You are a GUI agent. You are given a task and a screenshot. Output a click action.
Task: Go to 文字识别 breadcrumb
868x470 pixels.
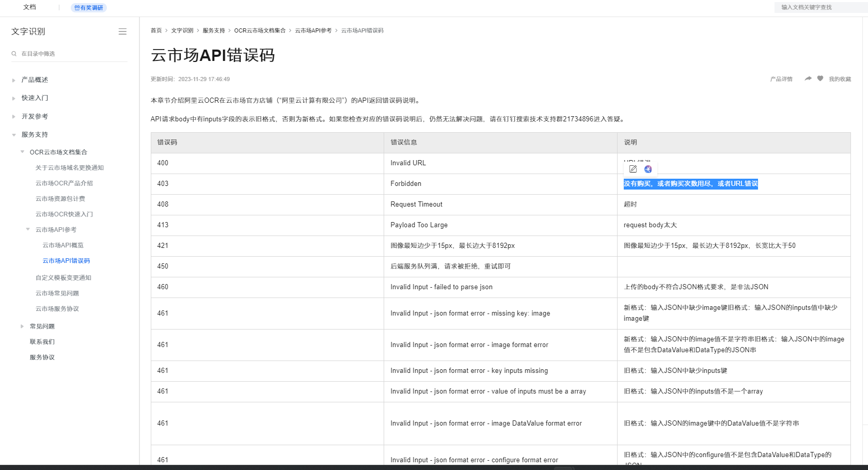(182, 30)
